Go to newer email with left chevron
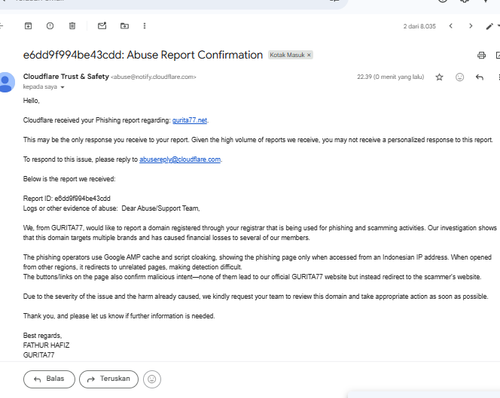 point(451,26)
